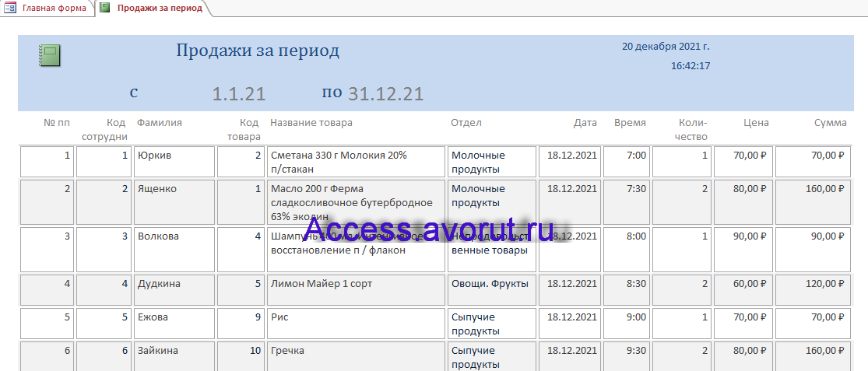
Task: Click the 60,00 ₽ price in Дудкина row
Action: pos(743,290)
